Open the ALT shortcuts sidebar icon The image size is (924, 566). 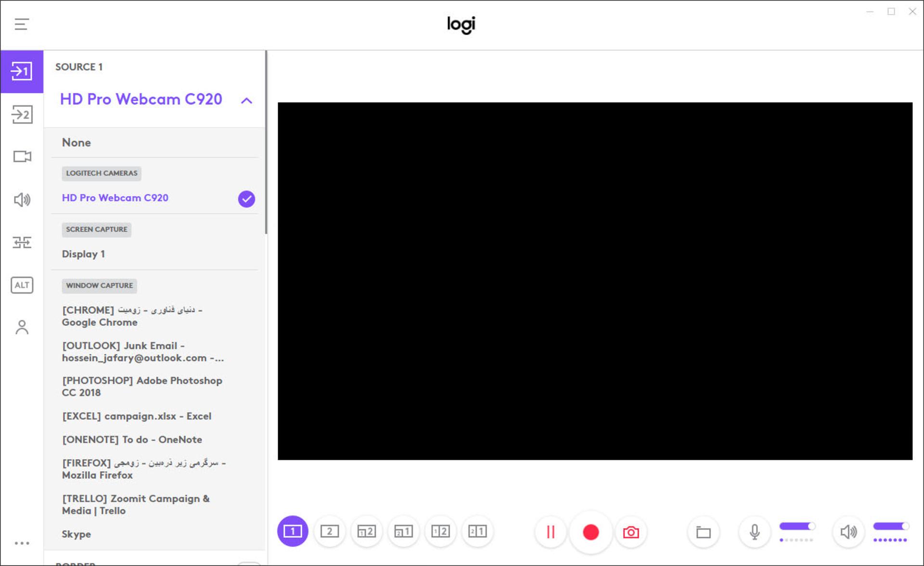[x=22, y=285]
